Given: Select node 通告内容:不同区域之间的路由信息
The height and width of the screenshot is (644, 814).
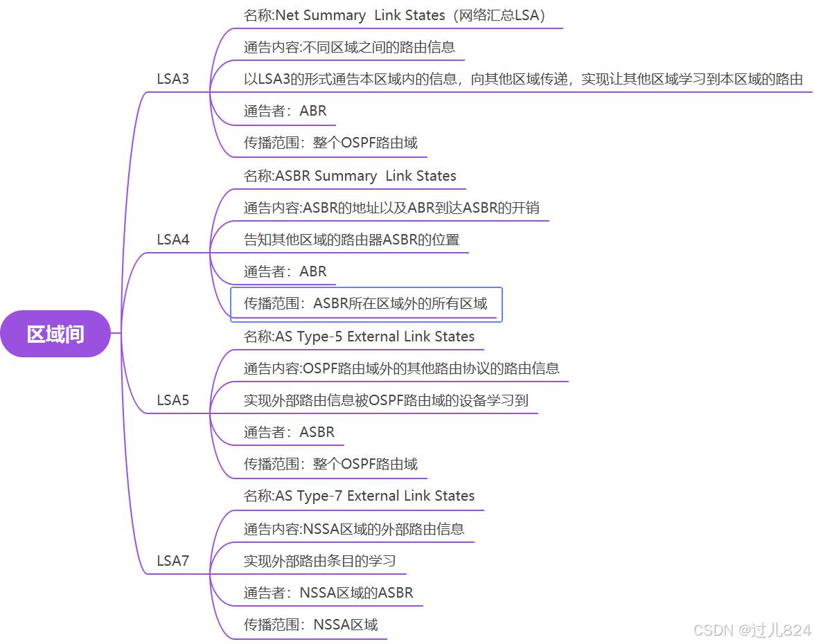Looking at the screenshot, I should (x=349, y=47).
